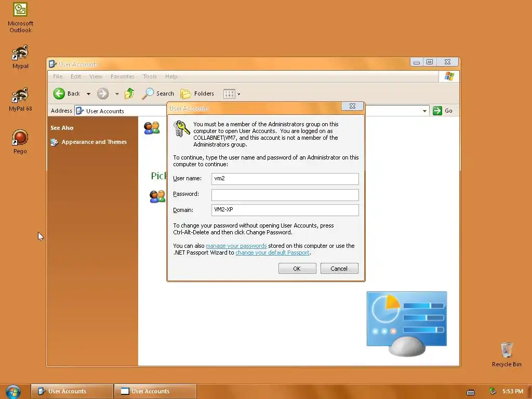Open the View menu
This screenshot has height=399, width=532.
pos(96,77)
